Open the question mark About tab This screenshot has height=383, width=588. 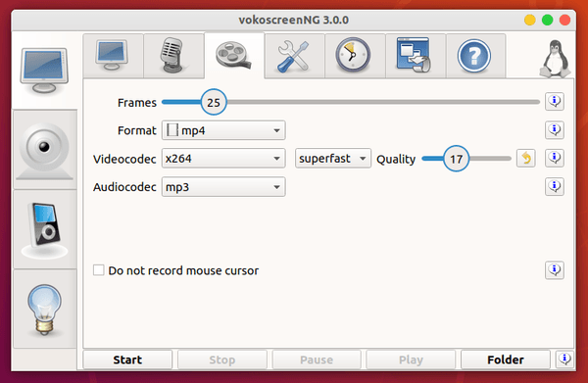475,56
